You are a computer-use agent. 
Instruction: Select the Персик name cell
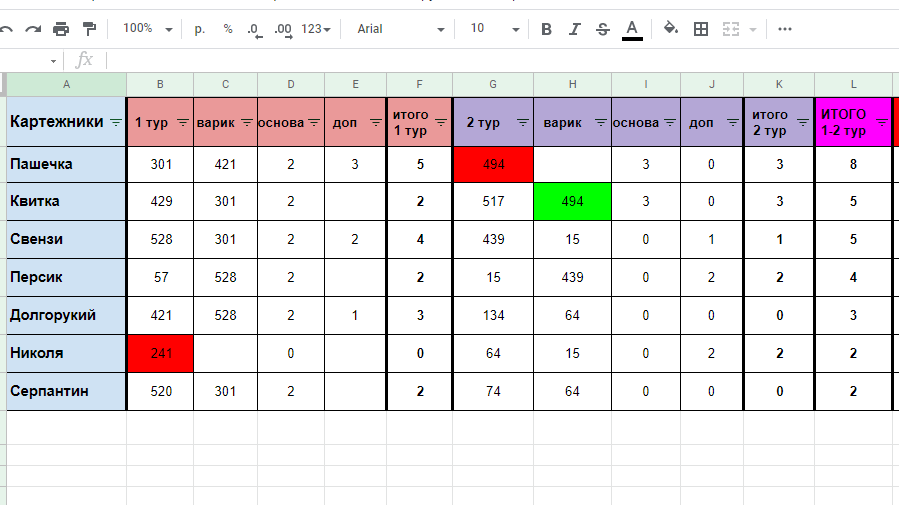pyautogui.click(x=67, y=277)
